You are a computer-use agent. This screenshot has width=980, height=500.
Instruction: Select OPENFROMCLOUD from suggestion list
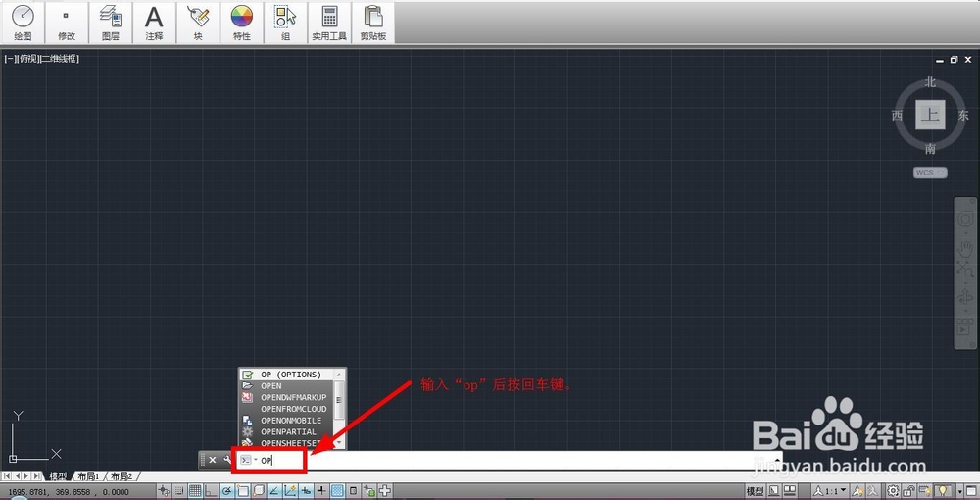pyautogui.click(x=287, y=409)
